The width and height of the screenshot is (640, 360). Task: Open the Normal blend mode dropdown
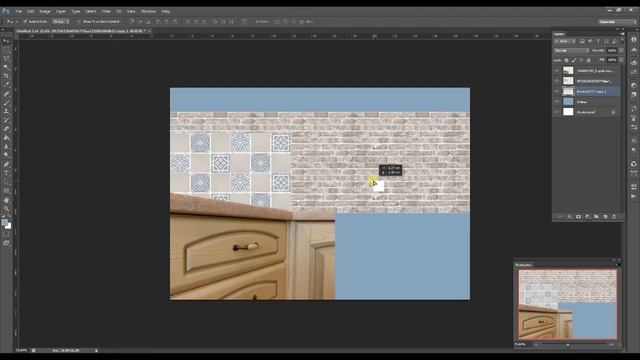pyautogui.click(x=571, y=51)
